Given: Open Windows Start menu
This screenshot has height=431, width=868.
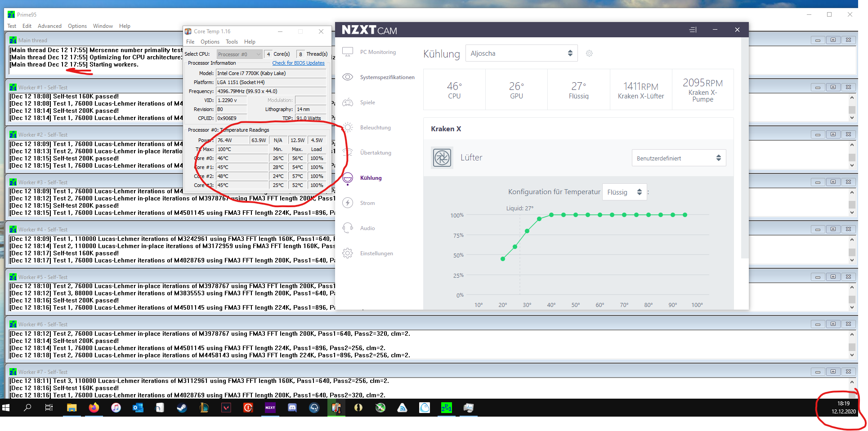Looking at the screenshot, I should (6, 408).
